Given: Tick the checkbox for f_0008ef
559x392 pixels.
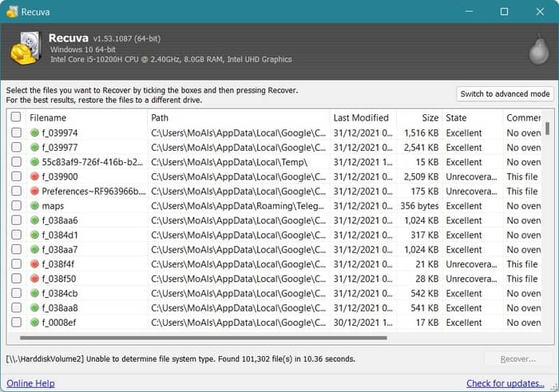Looking at the screenshot, I should click(x=16, y=323).
